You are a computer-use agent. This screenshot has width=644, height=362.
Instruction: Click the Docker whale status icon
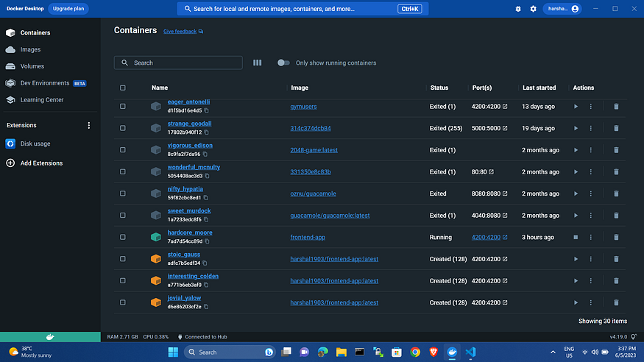50,337
